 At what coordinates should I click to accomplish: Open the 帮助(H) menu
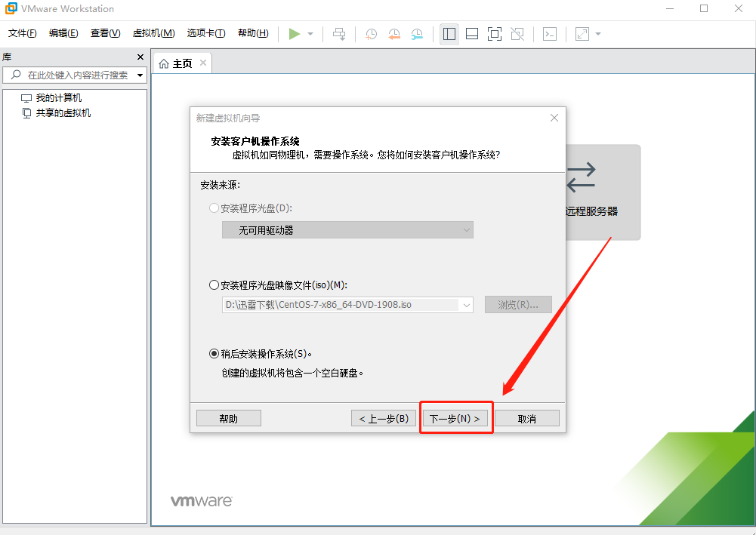pyautogui.click(x=253, y=33)
